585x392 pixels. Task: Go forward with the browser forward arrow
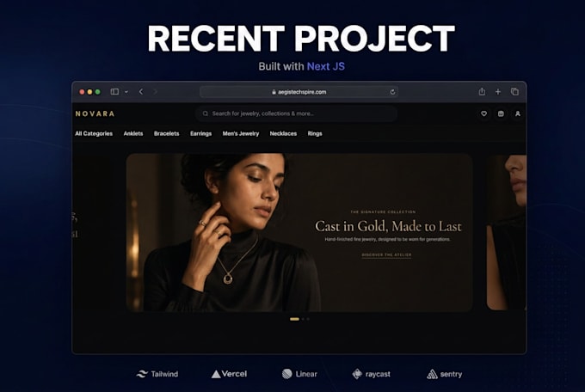pyautogui.click(x=155, y=92)
